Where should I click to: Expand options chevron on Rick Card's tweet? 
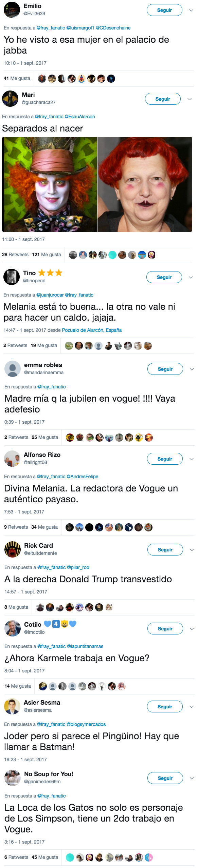click(x=192, y=550)
